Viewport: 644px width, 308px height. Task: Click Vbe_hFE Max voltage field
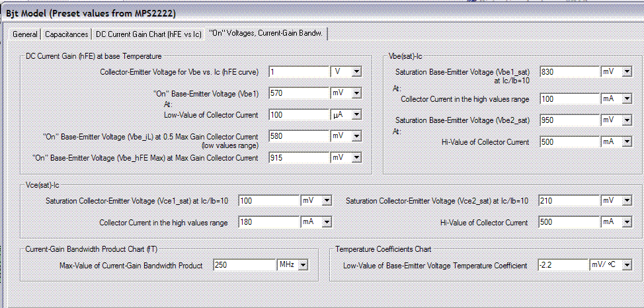coord(299,158)
